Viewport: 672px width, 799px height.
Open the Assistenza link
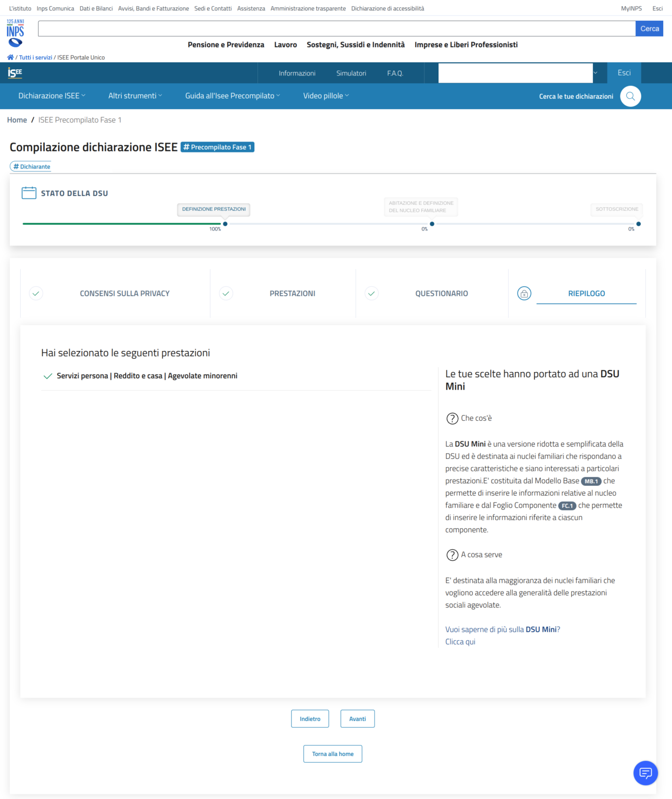pyautogui.click(x=251, y=8)
